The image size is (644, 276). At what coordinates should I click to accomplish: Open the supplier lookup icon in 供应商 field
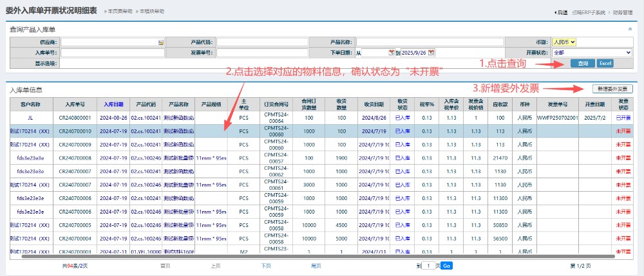click(x=161, y=42)
